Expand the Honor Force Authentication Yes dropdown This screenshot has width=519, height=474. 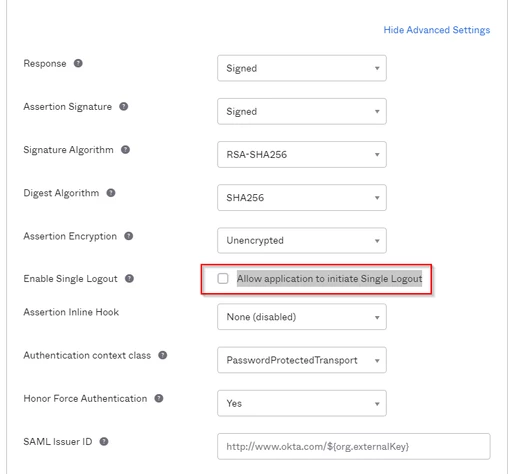pos(302,403)
